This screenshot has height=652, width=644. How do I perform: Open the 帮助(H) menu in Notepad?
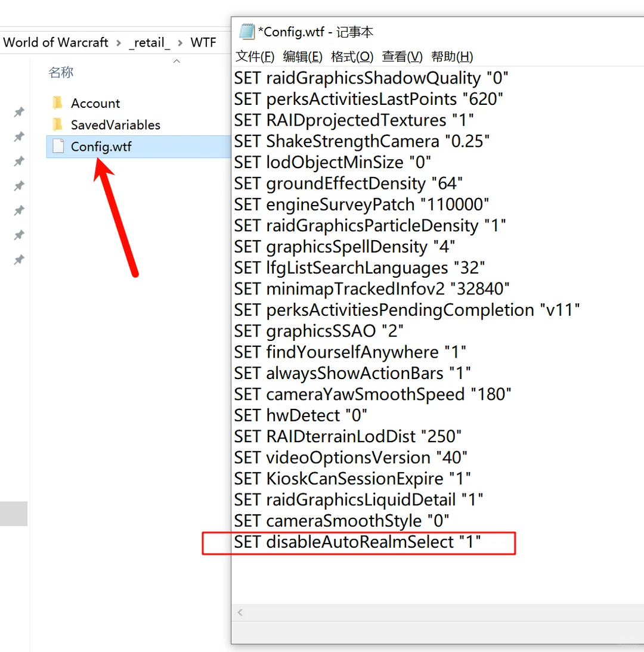click(452, 57)
